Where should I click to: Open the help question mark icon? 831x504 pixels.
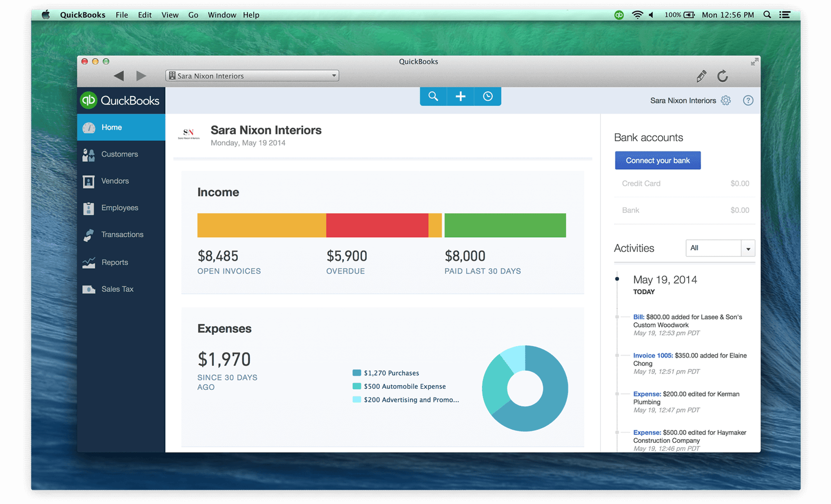tap(748, 100)
